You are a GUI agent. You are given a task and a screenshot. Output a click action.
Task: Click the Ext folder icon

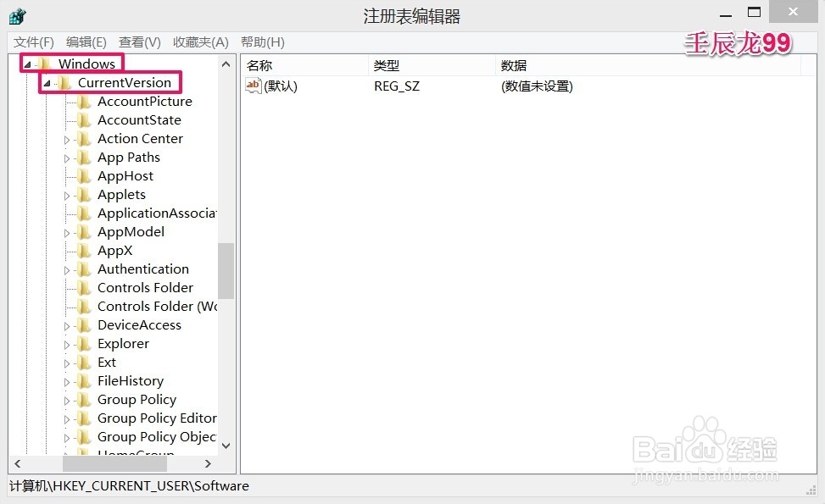pyautogui.click(x=86, y=362)
